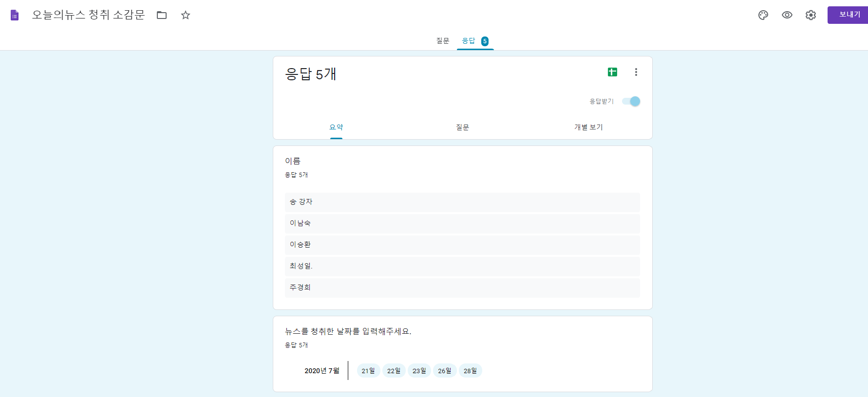Preview the form with the eye icon
Screen dimensions: 868x397
[x=787, y=15]
